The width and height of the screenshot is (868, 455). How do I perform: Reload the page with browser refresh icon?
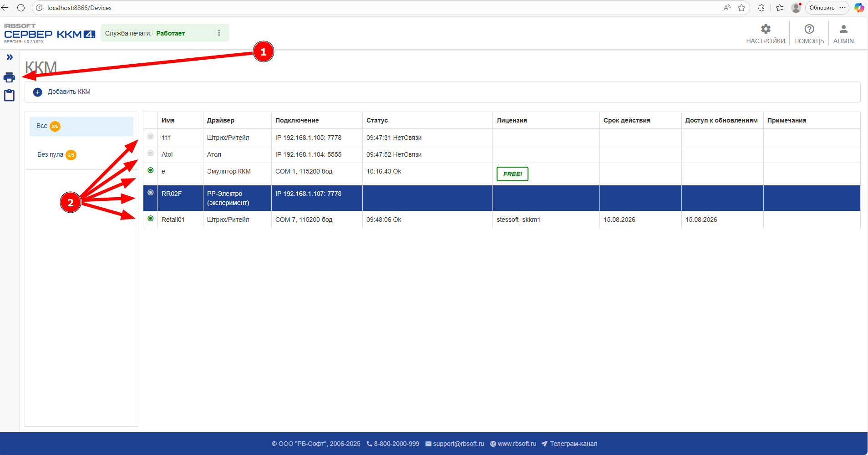(21, 8)
